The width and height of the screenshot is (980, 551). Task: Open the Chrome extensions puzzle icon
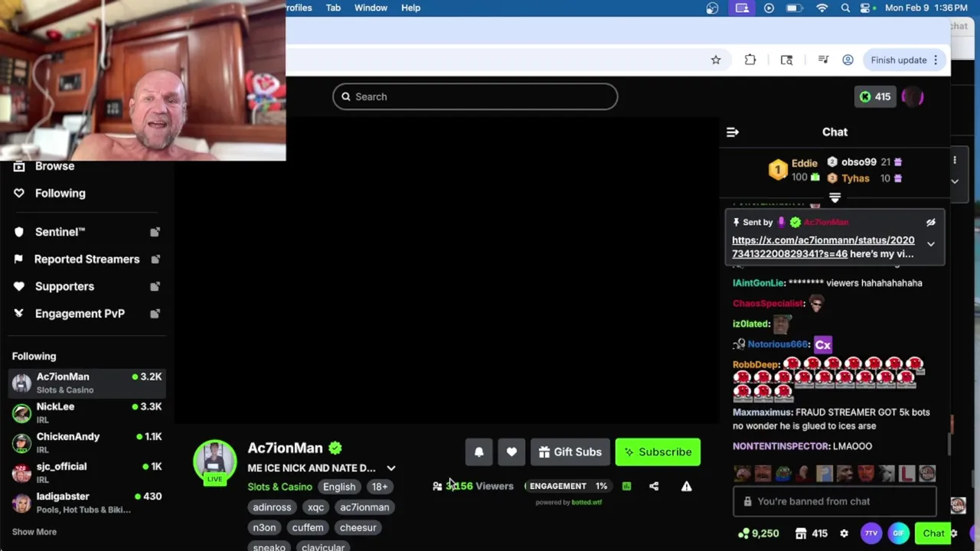tap(750, 60)
